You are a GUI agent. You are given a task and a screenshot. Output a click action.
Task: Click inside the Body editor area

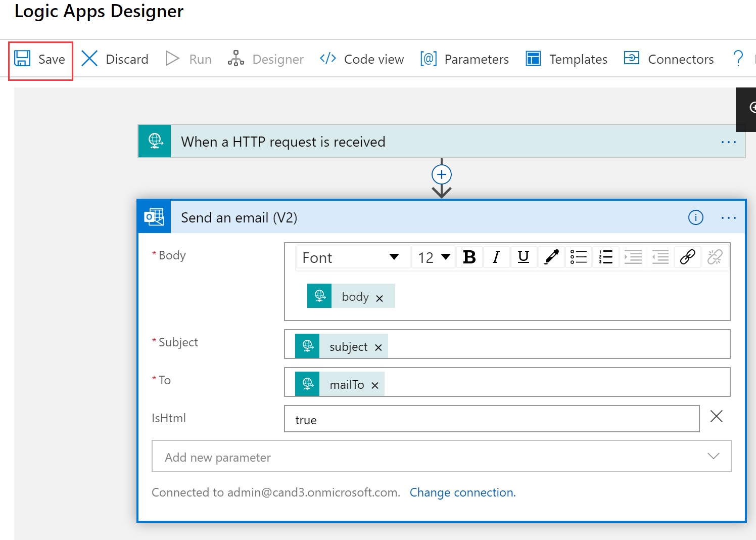pos(507,296)
